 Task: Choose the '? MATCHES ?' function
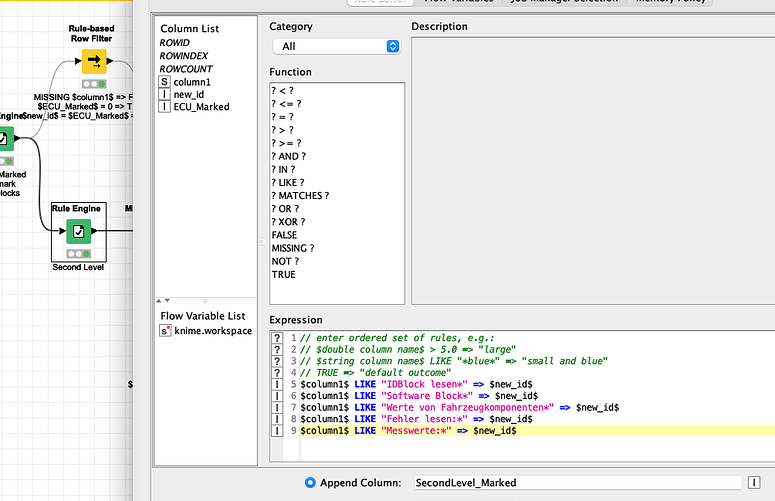click(300, 196)
